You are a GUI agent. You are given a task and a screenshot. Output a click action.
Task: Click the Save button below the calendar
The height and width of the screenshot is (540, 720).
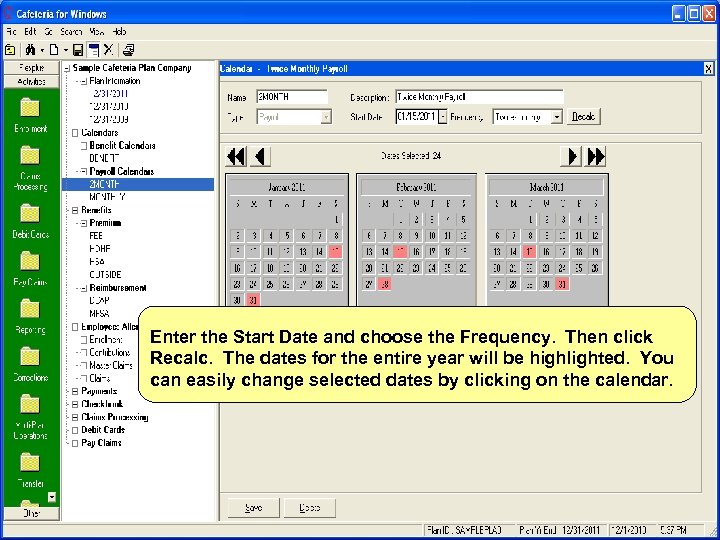[x=253, y=508]
